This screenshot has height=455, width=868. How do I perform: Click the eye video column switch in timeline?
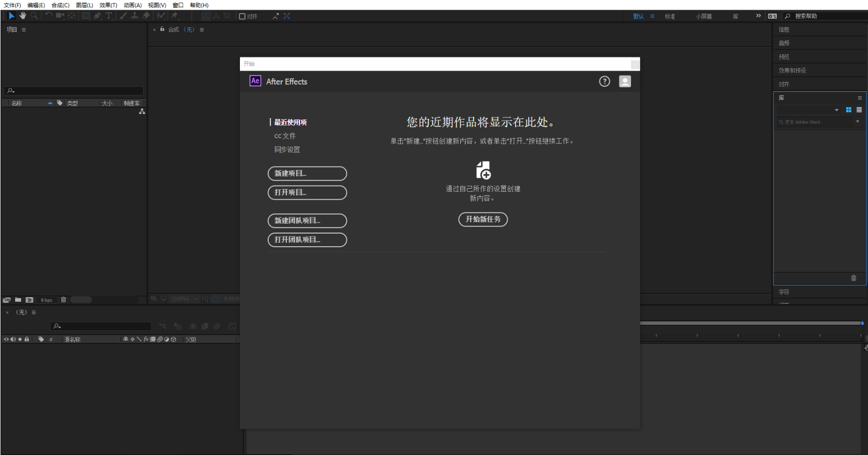tap(7, 339)
